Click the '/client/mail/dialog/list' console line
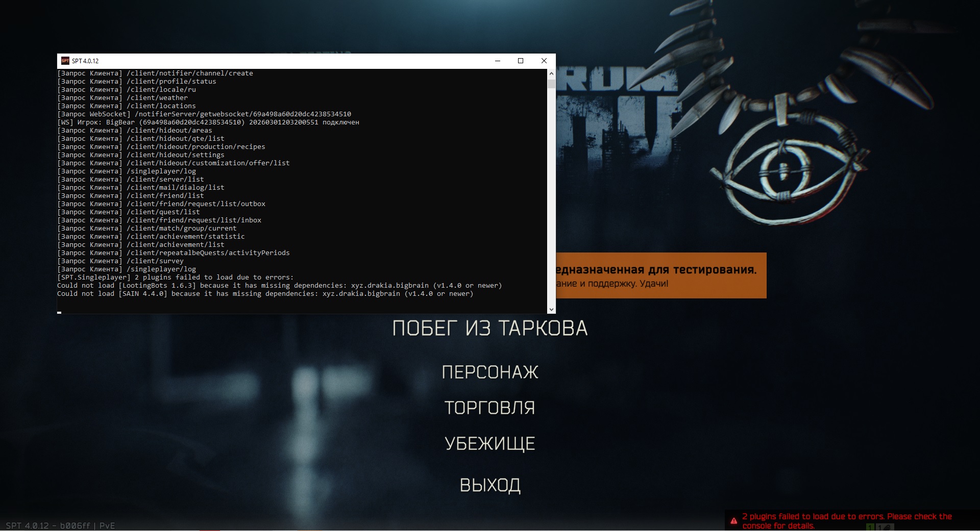 (x=141, y=188)
